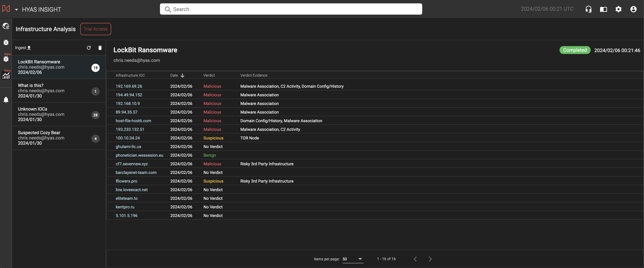The image size is (644, 268).
Task: Open the threat globe icon at sidebar top
Action: [6, 26]
